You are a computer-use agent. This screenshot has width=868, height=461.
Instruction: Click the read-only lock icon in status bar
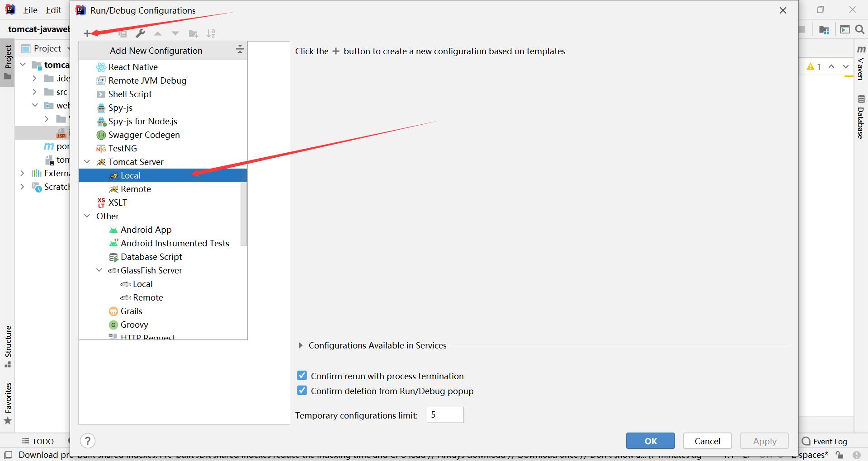840,455
